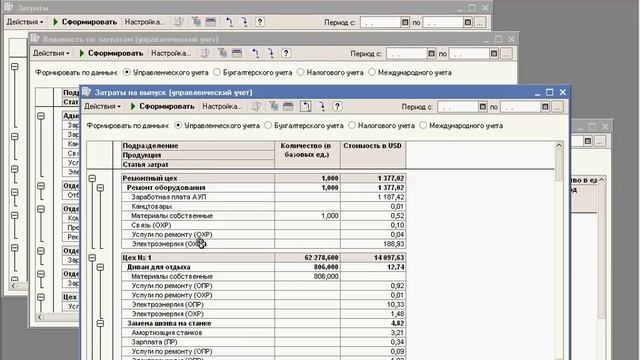Click the highlighted restore settings arrow in Затраты на выпуск
This screenshot has width=640, height=360.
306,107
